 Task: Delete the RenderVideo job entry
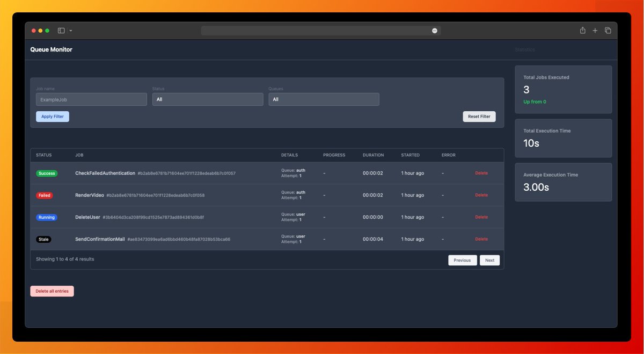(x=481, y=195)
